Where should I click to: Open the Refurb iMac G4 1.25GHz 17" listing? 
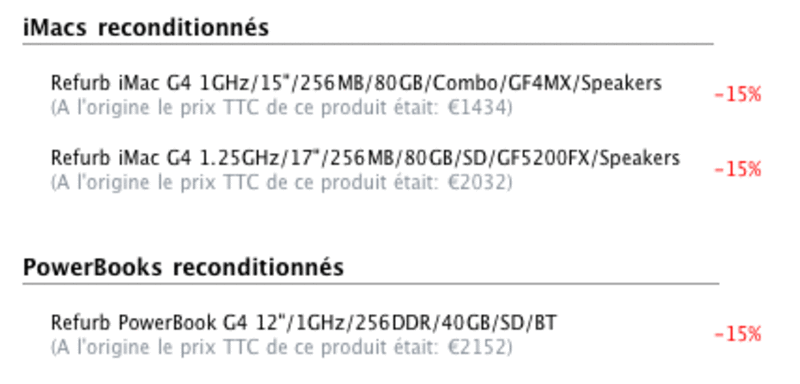pos(365,158)
